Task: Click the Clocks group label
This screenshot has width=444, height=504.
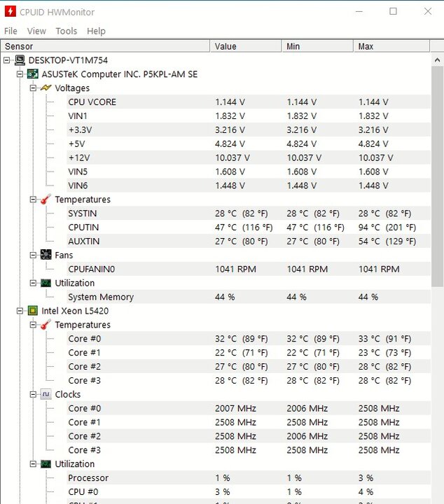Action: [67, 394]
